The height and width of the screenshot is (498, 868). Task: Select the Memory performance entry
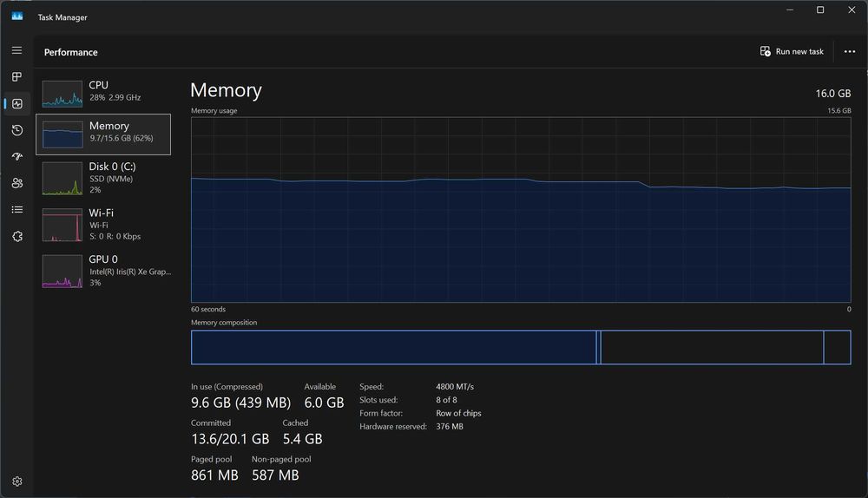point(103,134)
